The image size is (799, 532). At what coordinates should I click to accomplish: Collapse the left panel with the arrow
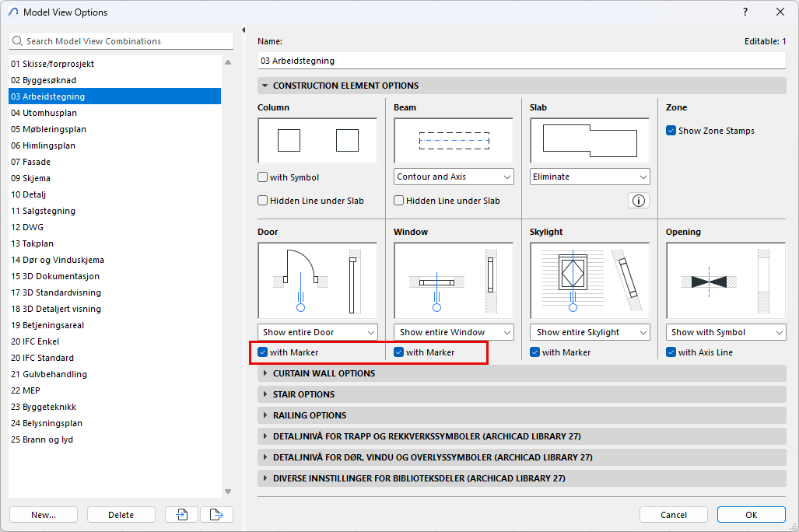point(244,30)
